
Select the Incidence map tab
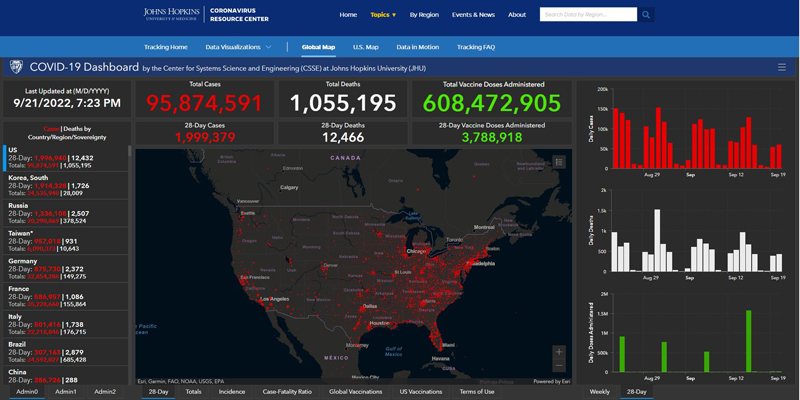click(x=232, y=392)
